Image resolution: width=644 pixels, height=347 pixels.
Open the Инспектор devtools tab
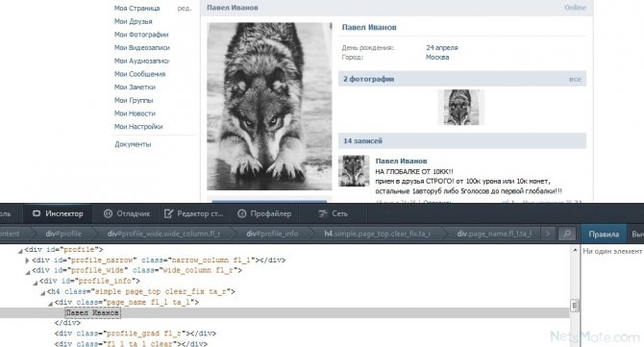(x=58, y=213)
